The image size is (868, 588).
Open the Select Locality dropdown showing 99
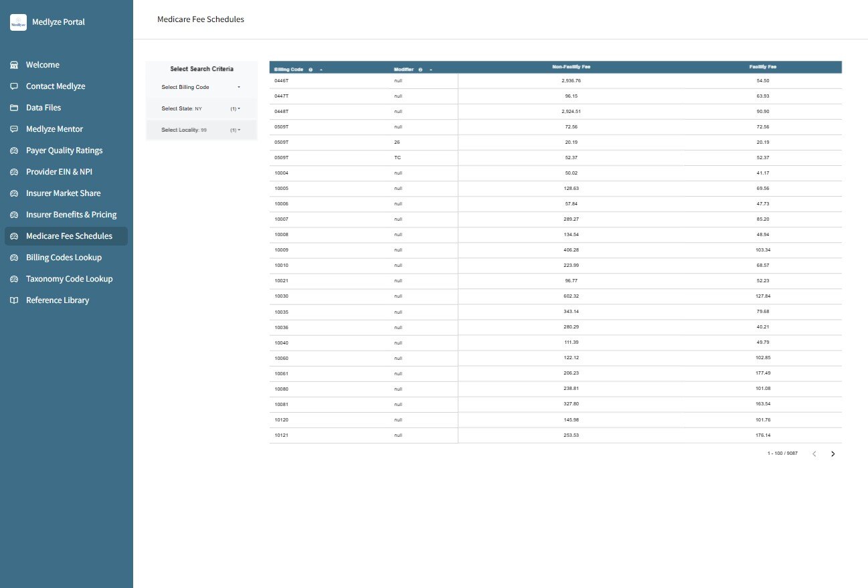[x=201, y=130]
